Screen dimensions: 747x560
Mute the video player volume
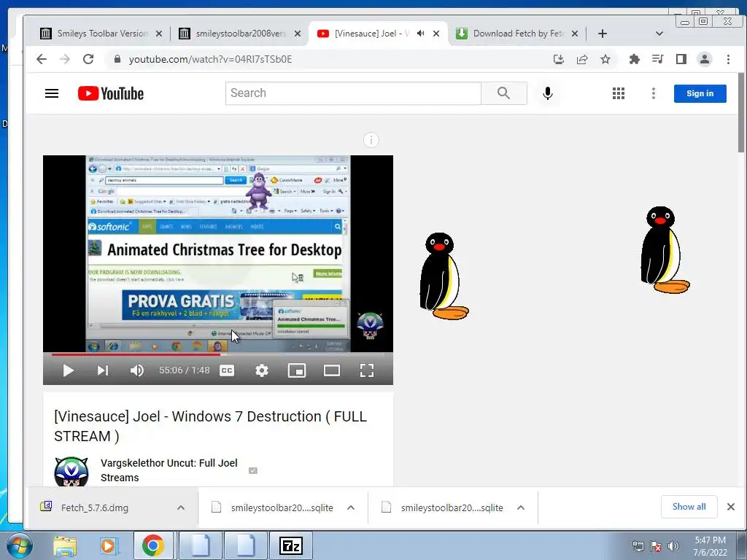click(136, 370)
